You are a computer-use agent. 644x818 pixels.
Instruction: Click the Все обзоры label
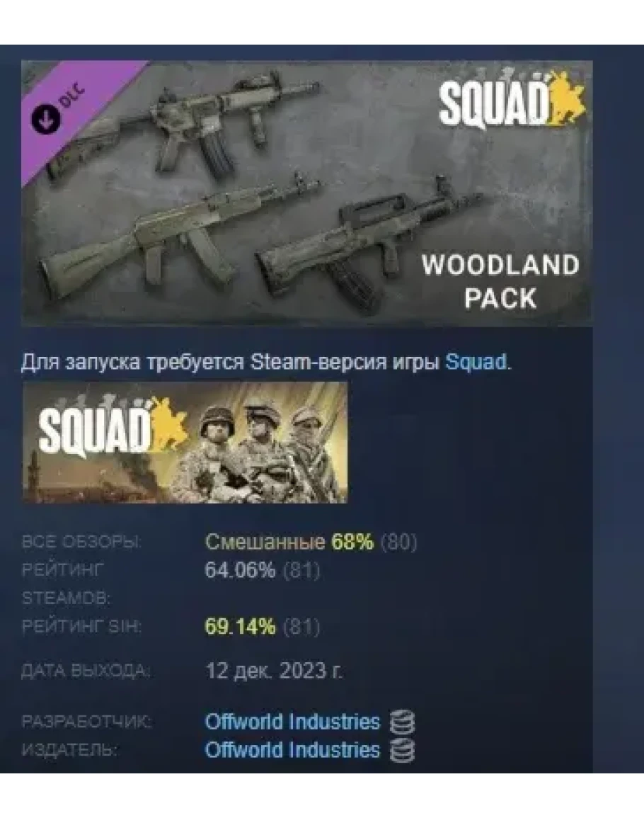click(x=81, y=542)
